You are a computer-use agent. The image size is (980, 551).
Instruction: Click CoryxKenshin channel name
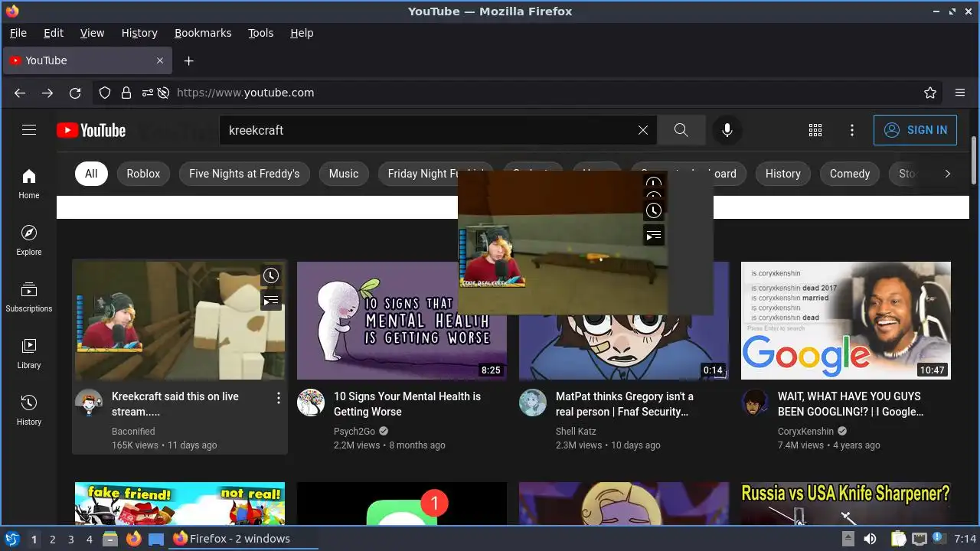pos(806,432)
